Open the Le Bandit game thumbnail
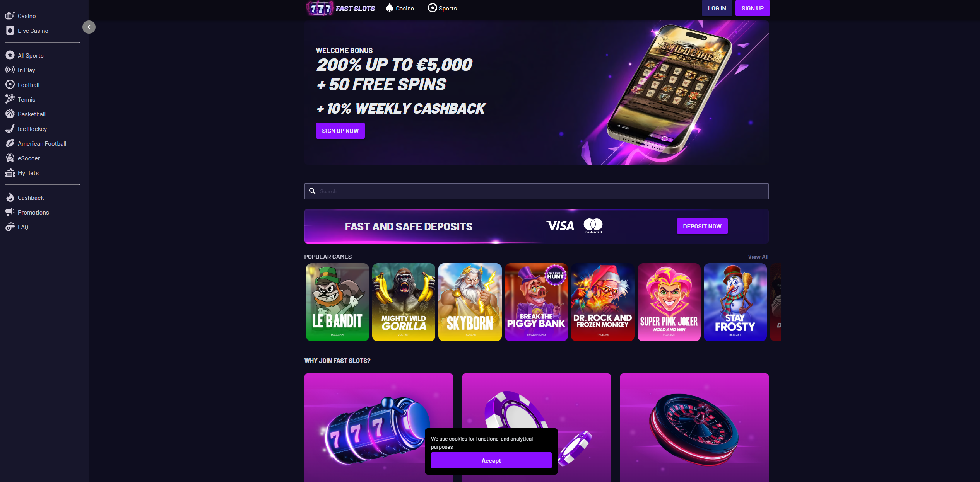Viewport: 980px width, 482px height. pos(337,302)
